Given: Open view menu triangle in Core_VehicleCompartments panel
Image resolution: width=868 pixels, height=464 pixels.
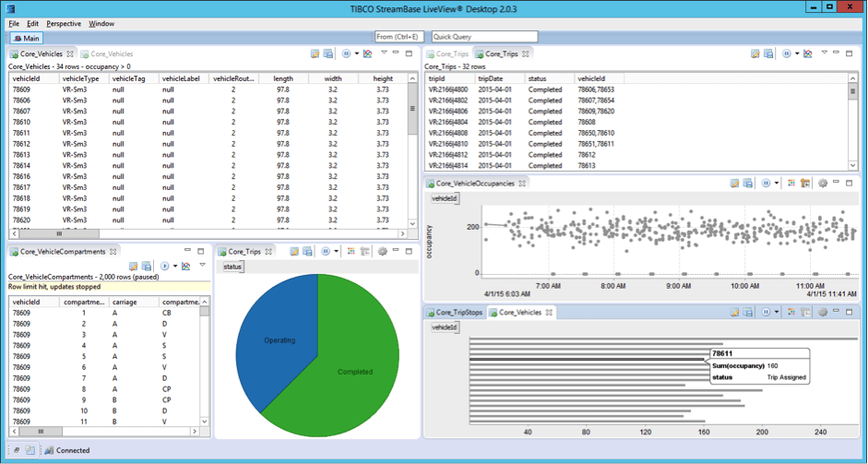Looking at the screenshot, I should pos(202,266).
